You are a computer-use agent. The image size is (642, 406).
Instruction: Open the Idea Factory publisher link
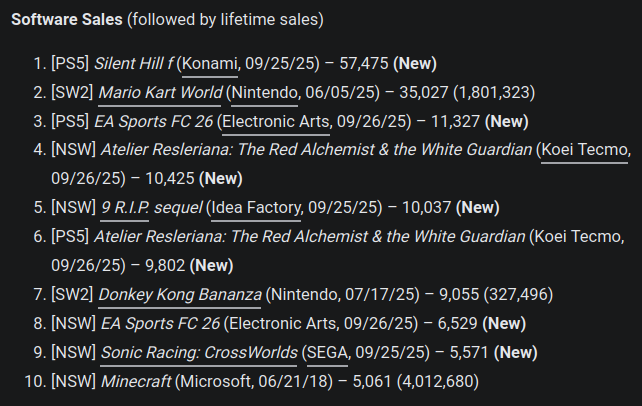[x=255, y=208]
